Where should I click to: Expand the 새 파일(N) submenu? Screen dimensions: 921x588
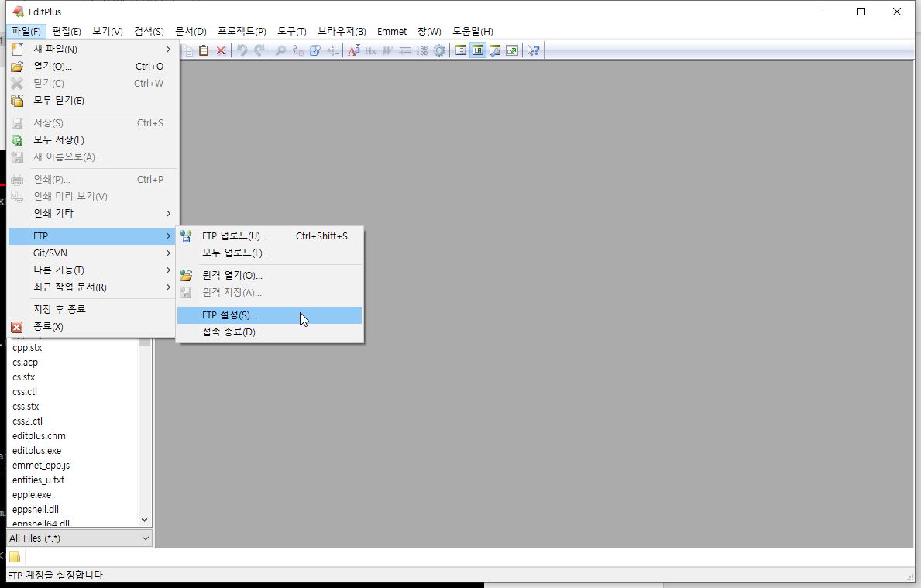coord(92,50)
